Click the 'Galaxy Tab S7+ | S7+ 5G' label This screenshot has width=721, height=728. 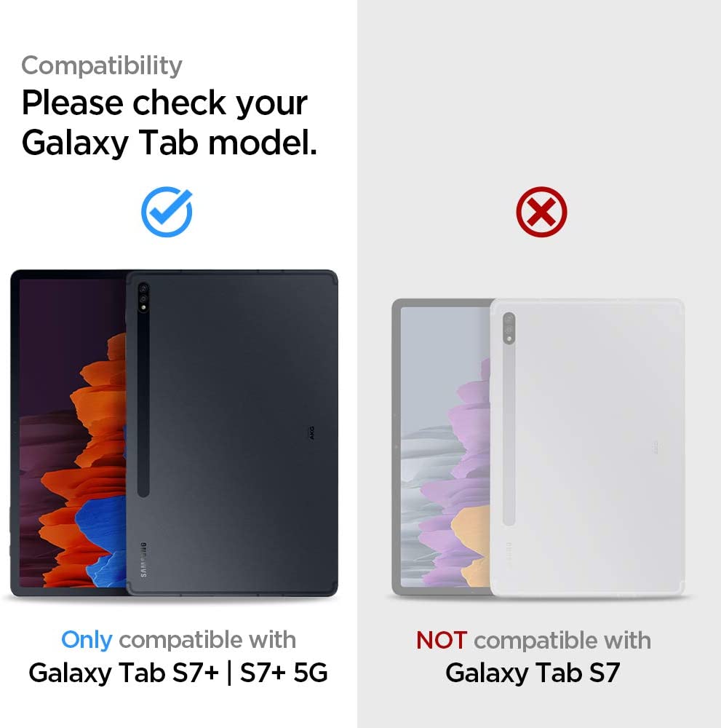[178, 673]
